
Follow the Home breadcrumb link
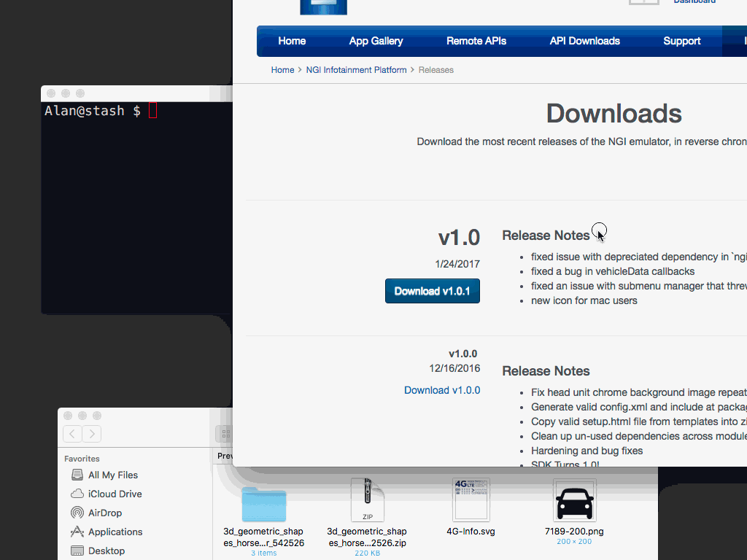(x=282, y=70)
